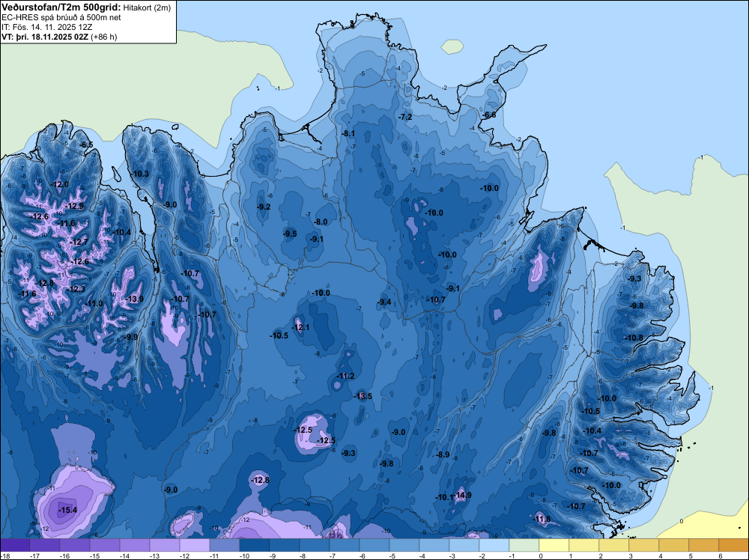
Task: Pick the legend color swatch labeled -15
Action: click(x=105, y=545)
